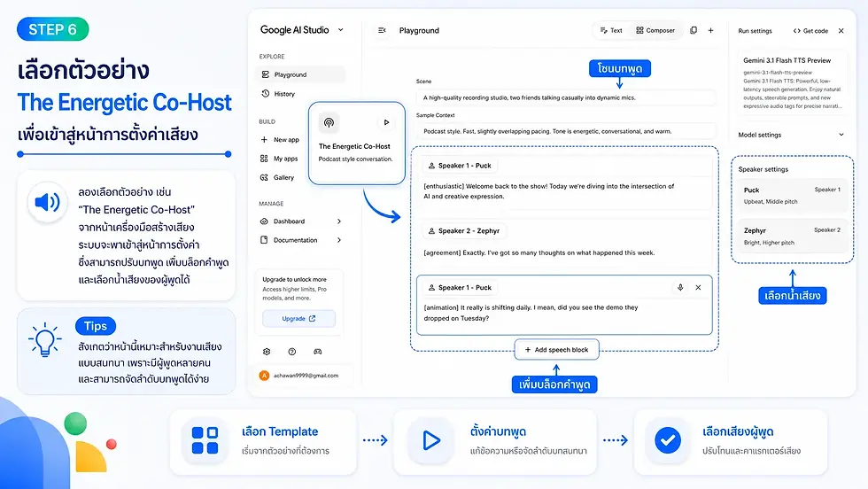Click the copy icon next to Composer

pyautogui.click(x=694, y=30)
